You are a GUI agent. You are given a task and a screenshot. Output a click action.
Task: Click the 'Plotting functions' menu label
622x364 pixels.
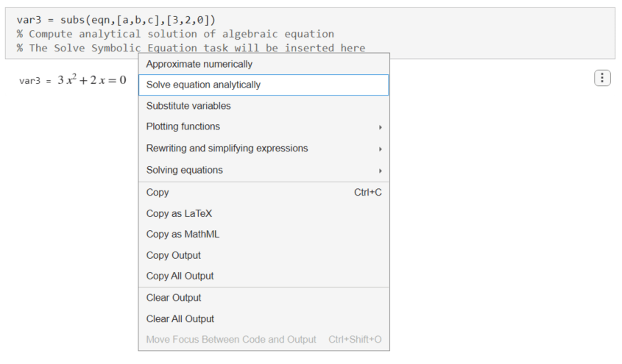pyautogui.click(x=183, y=126)
